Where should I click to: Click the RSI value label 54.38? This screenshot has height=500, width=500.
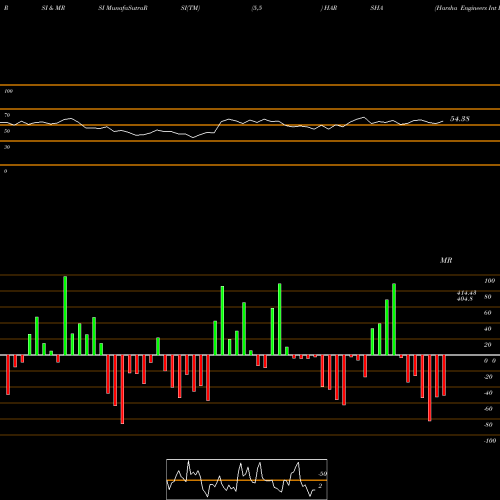point(460,119)
